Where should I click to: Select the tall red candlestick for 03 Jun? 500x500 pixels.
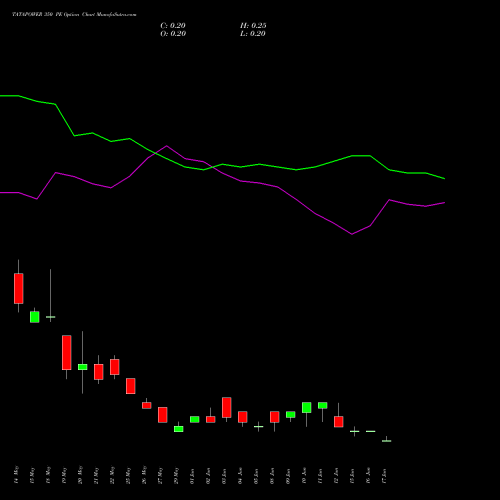point(227,407)
